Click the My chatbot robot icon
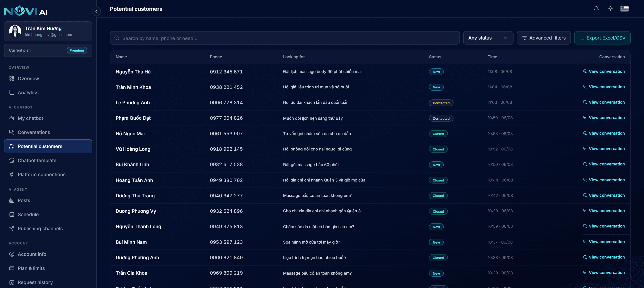This screenshot has height=288, width=644. [12, 118]
